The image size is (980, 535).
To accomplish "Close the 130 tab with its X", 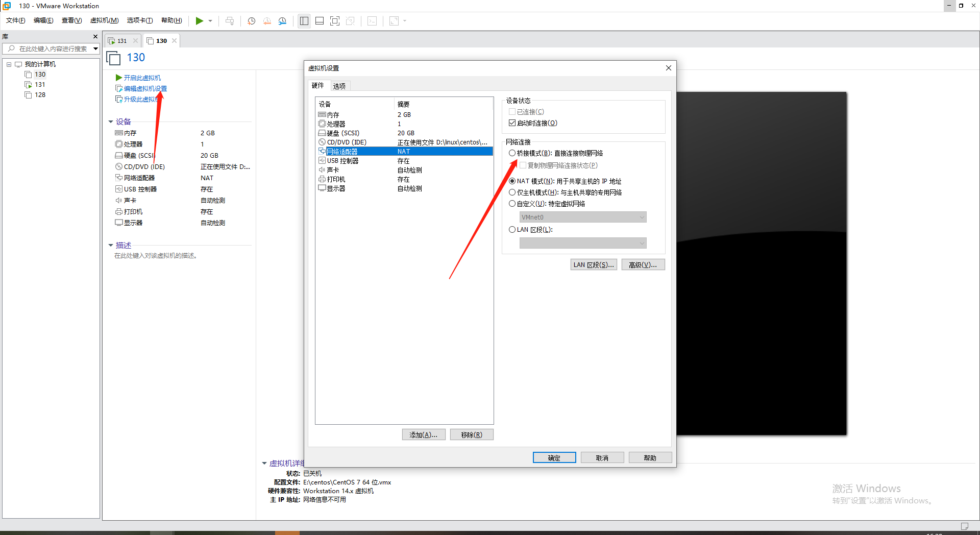I will [x=175, y=41].
